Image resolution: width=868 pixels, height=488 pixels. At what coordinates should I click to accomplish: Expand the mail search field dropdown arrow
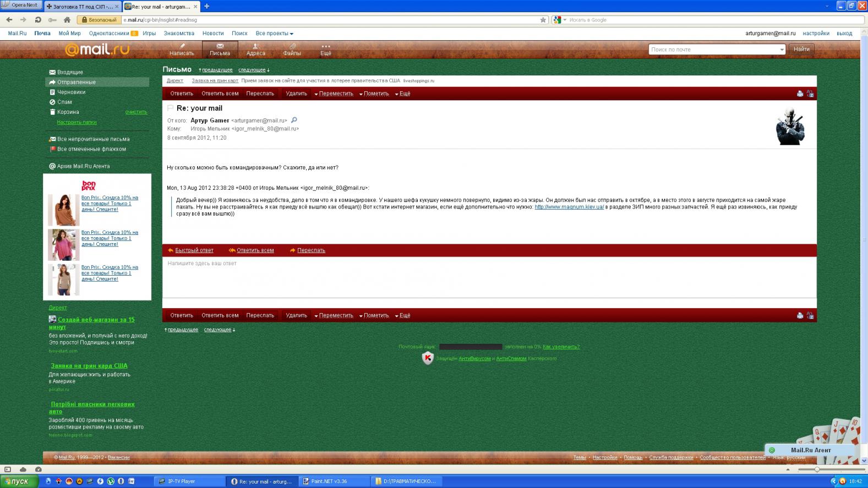(782, 50)
